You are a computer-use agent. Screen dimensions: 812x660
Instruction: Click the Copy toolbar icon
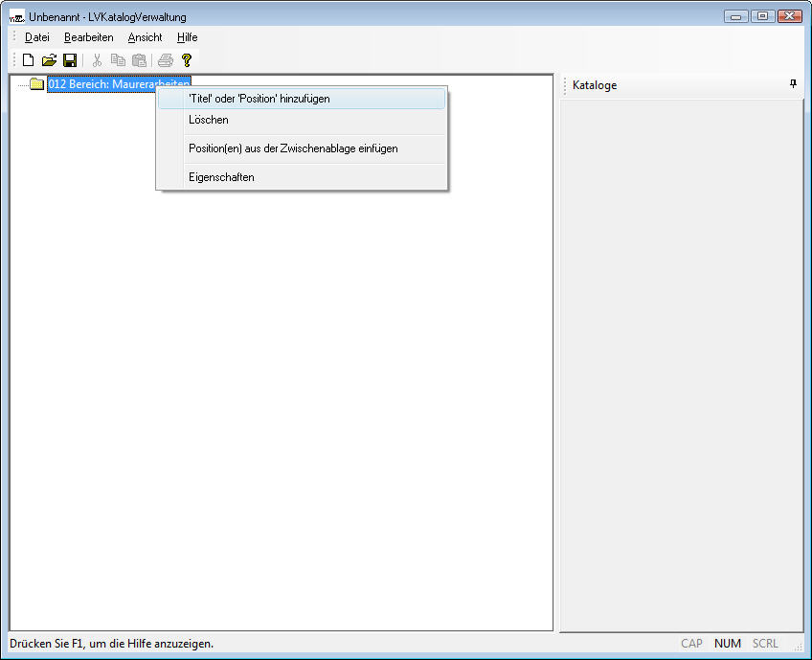[x=118, y=60]
